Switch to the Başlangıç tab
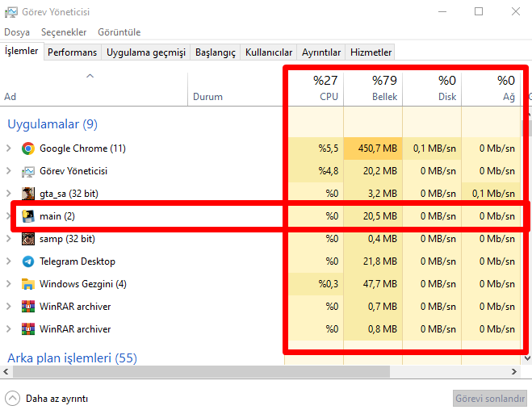 pos(215,52)
